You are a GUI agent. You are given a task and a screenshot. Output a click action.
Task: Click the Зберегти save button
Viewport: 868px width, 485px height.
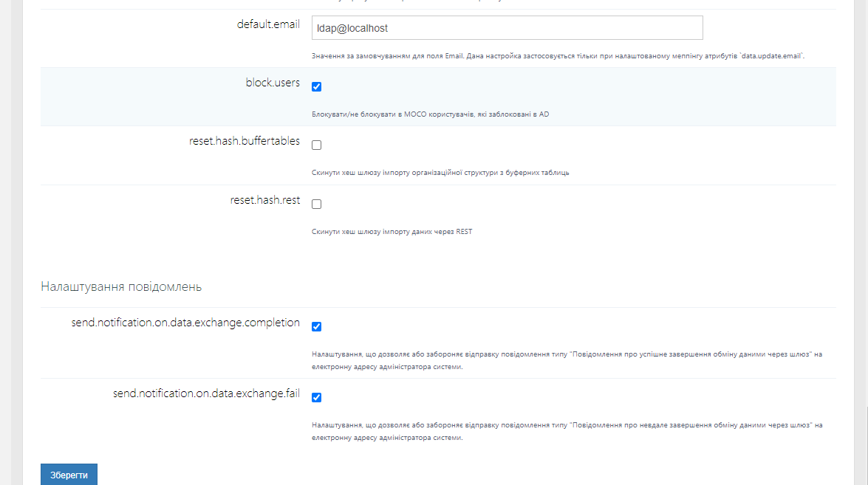click(69, 475)
